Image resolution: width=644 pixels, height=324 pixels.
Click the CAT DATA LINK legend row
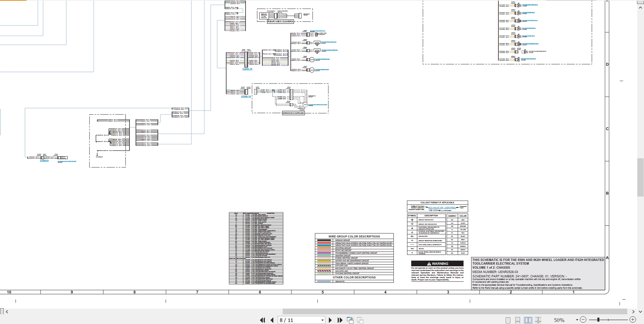pos(354,266)
